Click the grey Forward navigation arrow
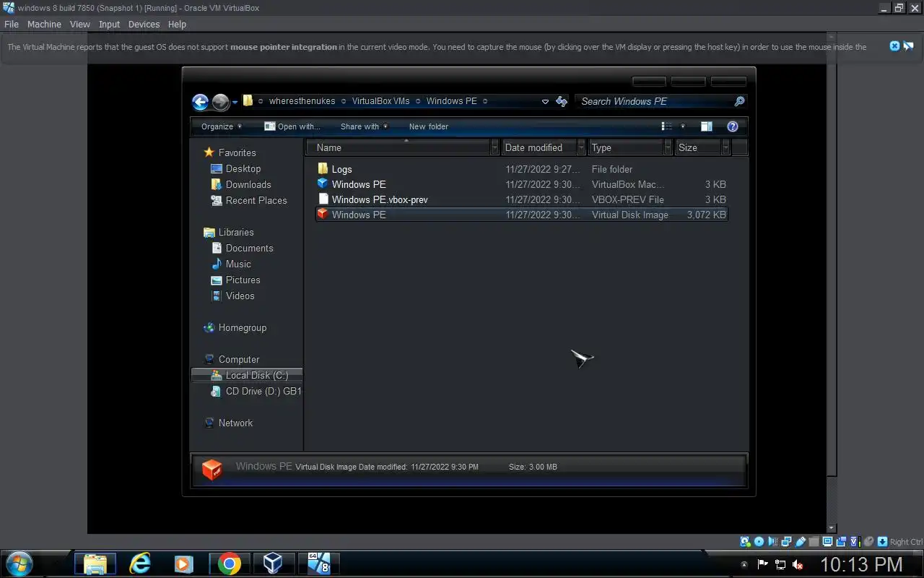 coord(221,102)
